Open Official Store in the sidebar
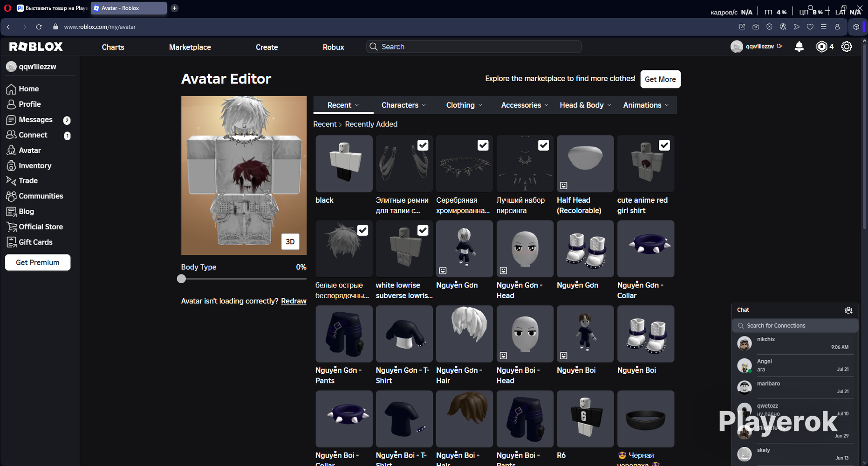The width and height of the screenshot is (868, 466). coord(34,226)
